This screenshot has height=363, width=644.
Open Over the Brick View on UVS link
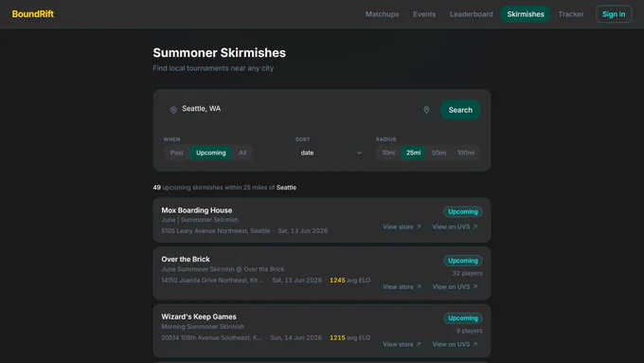point(455,287)
